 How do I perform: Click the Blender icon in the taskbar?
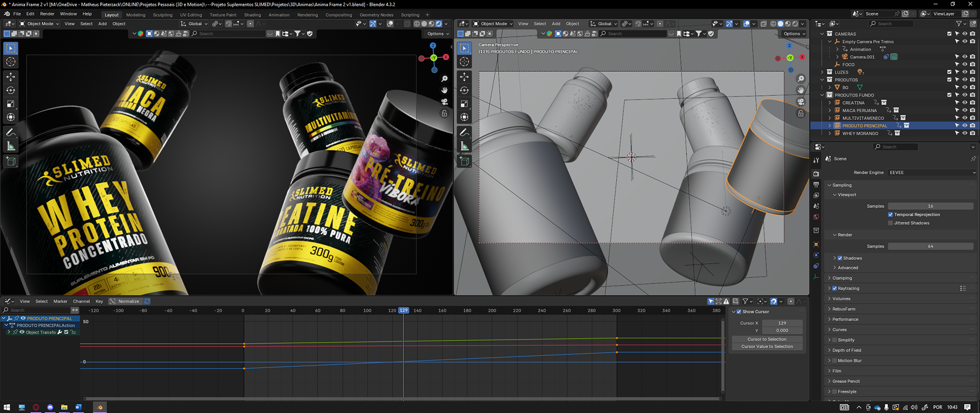click(100, 407)
